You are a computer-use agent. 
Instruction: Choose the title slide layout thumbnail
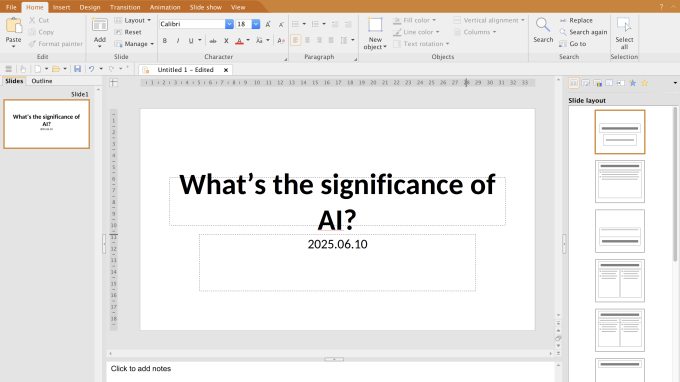(x=620, y=132)
